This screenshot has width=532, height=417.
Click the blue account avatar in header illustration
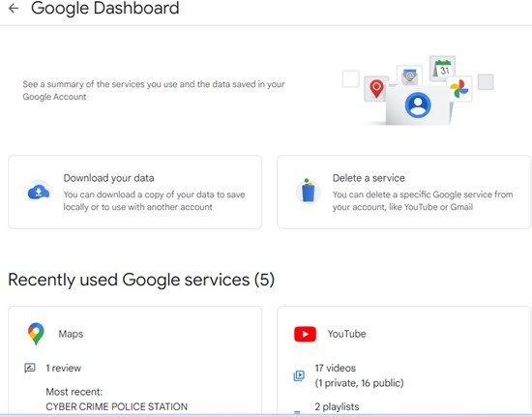[x=418, y=105]
